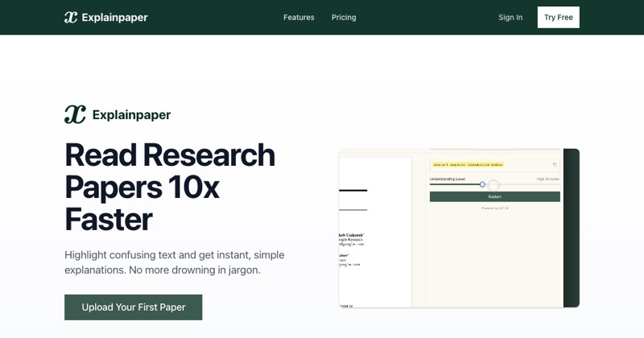Click Upload Your First Paper button

[133, 307]
